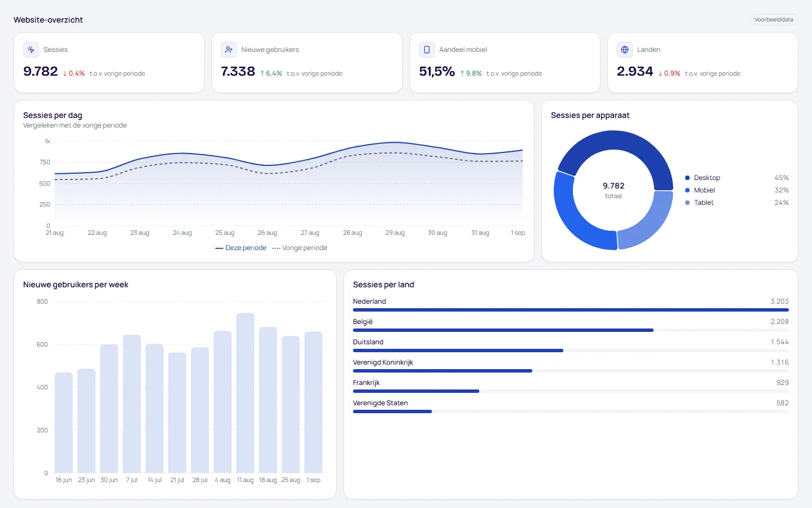Toggle the Deze periode legend entry
Viewport: 812px width, 508px height.
click(241, 248)
